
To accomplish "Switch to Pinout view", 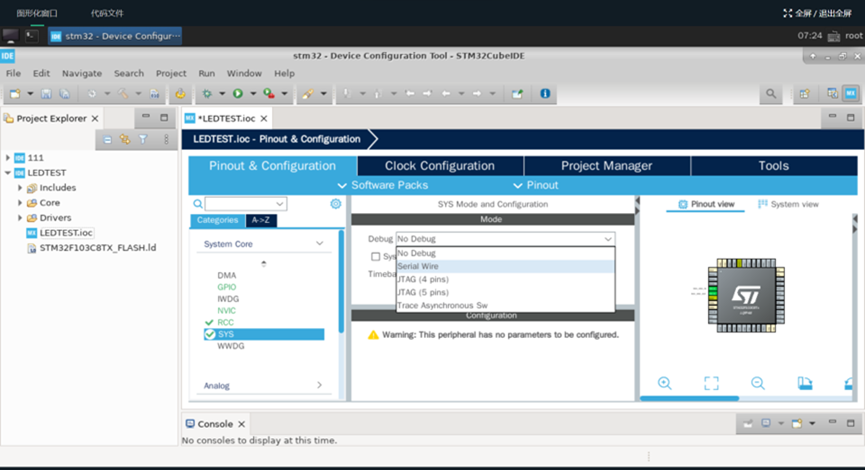I will point(706,204).
